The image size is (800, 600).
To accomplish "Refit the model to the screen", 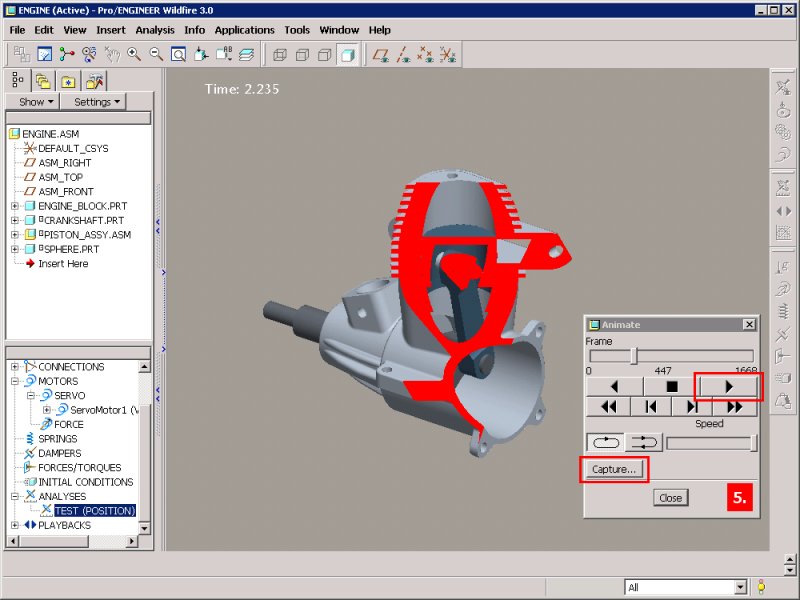I will click(178, 54).
